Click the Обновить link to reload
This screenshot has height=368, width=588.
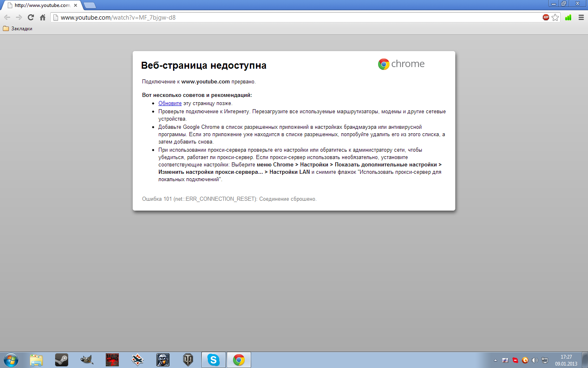170,103
